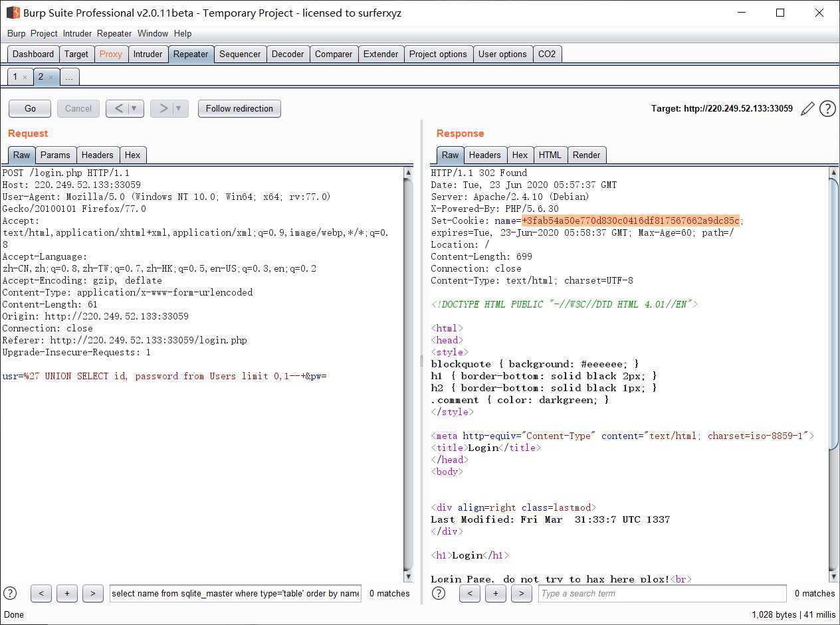
Task: Switch request view to Headers tab
Action: click(97, 155)
